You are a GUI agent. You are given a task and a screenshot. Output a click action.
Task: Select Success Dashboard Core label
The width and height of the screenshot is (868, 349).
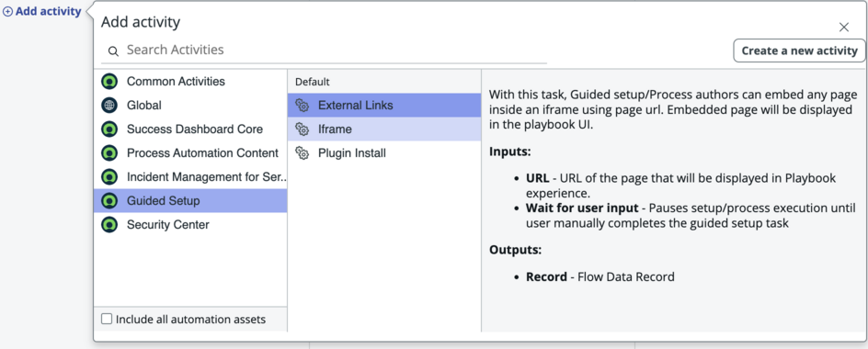195,129
